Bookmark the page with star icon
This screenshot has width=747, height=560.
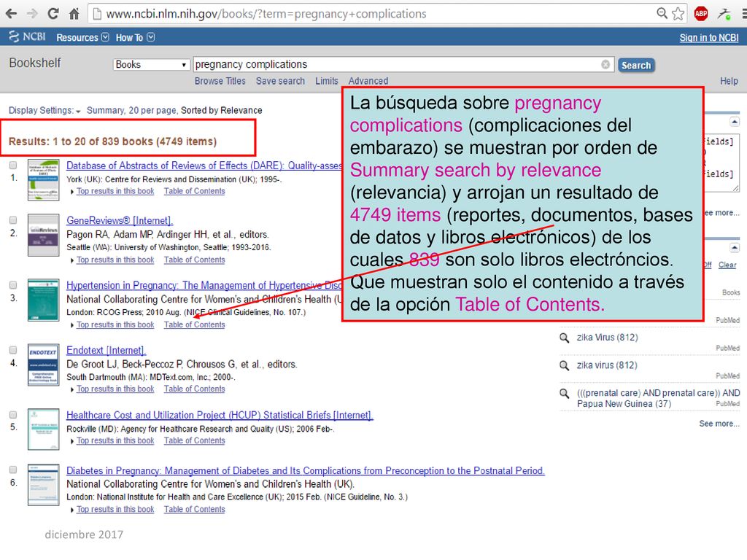click(678, 13)
